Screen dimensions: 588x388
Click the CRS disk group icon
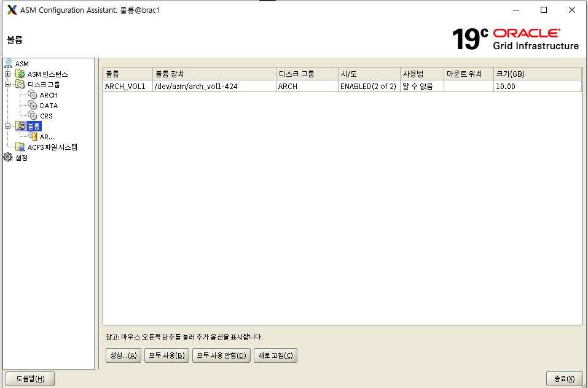(33, 116)
